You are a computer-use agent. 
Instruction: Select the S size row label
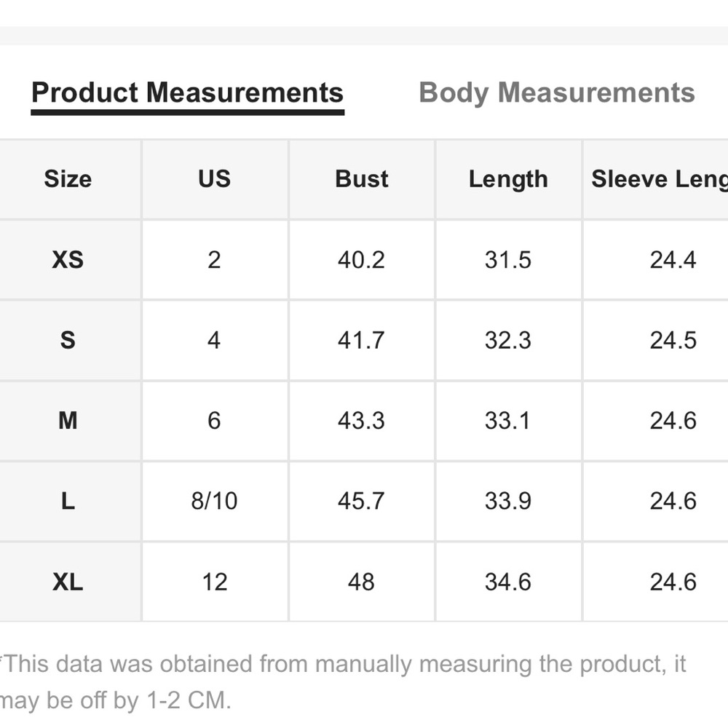[x=68, y=340]
